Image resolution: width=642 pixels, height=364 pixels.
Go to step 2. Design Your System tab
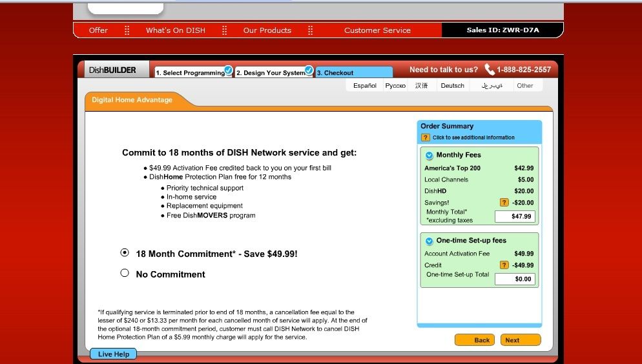271,73
